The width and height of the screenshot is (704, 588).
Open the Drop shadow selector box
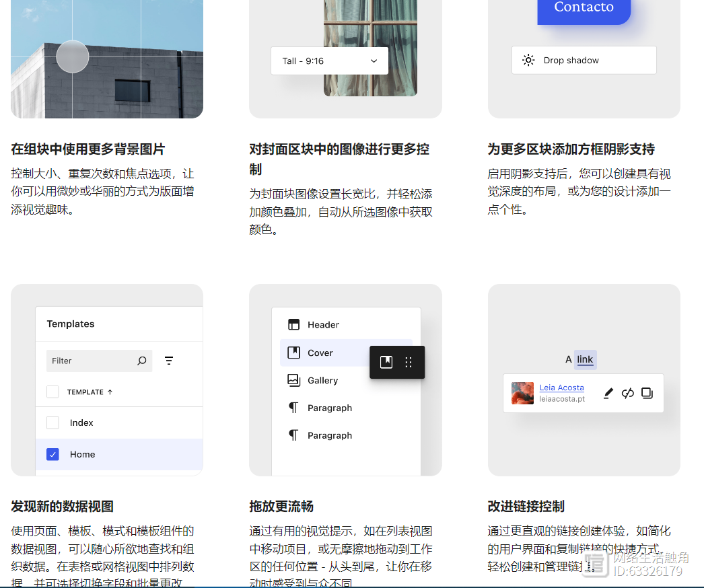584,60
